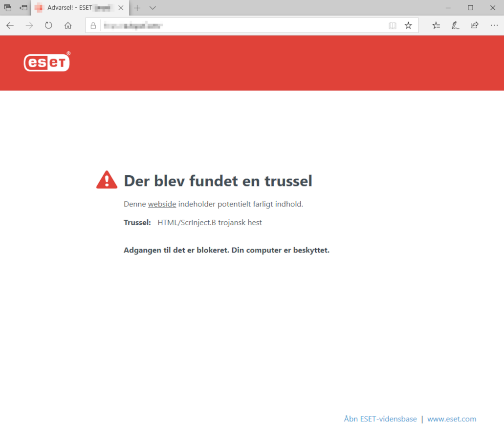Open the Hub favorites panel
Image resolution: width=504 pixels, height=441 pixels.
tap(436, 25)
